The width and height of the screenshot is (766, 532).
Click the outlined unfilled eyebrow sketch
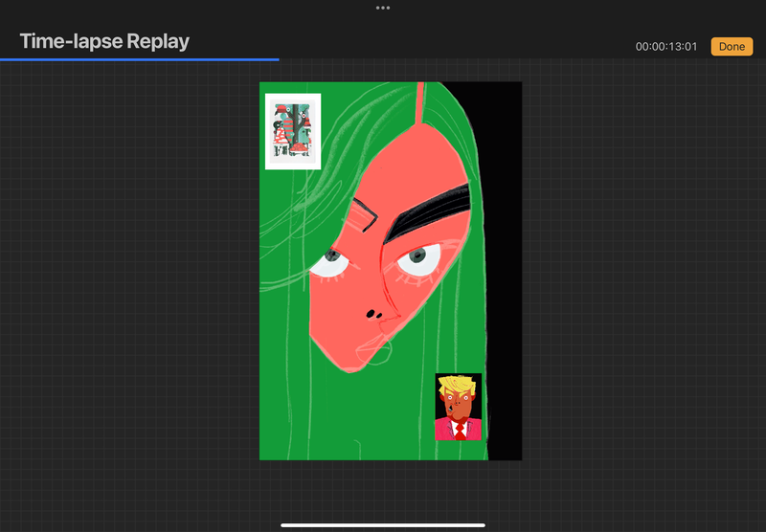pyautogui.click(x=362, y=215)
